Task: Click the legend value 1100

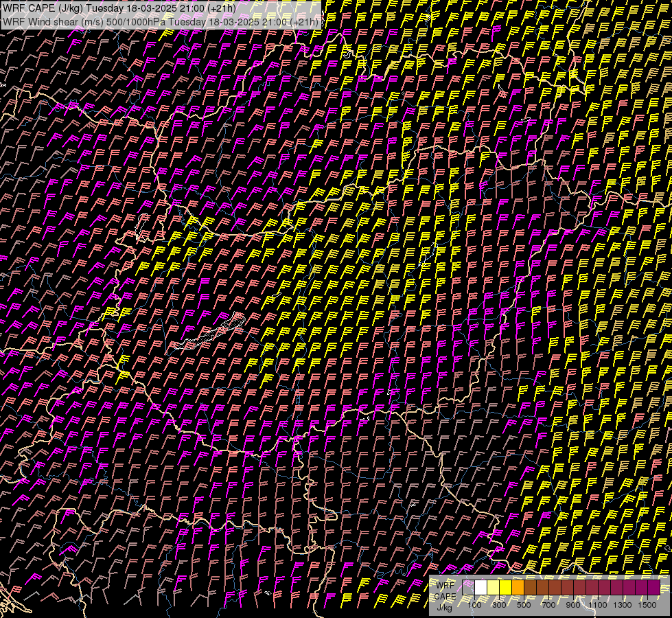Action: pyautogui.click(x=598, y=605)
